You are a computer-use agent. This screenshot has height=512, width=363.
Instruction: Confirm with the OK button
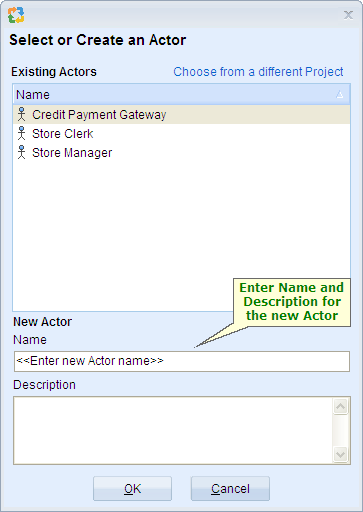[132, 489]
